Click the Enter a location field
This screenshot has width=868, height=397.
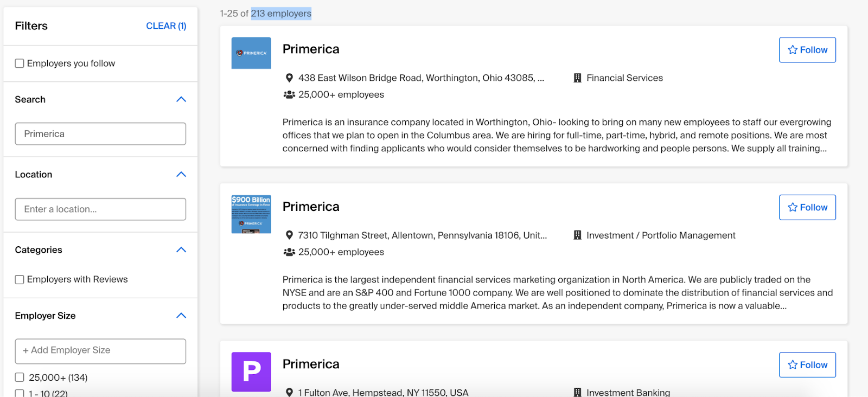pyautogui.click(x=100, y=209)
